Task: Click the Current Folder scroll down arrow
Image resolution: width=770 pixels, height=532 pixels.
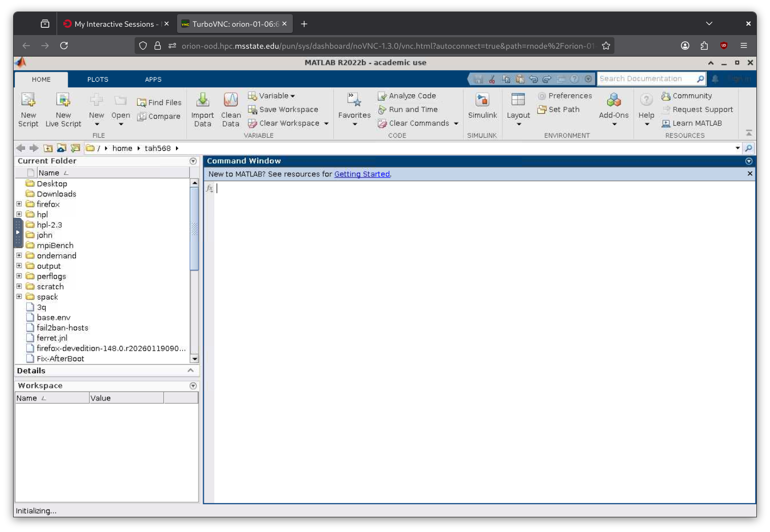Action: pos(194,359)
